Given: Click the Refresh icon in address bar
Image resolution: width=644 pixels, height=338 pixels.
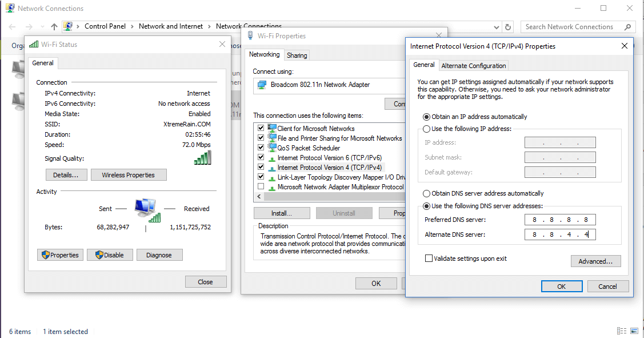Looking at the screenshot, I should (x=508, y=26).
